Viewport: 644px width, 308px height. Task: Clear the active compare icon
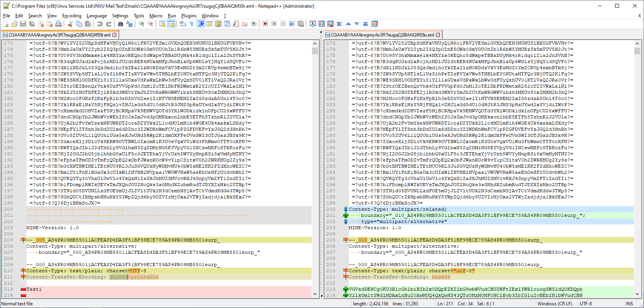tap(330, 24)
